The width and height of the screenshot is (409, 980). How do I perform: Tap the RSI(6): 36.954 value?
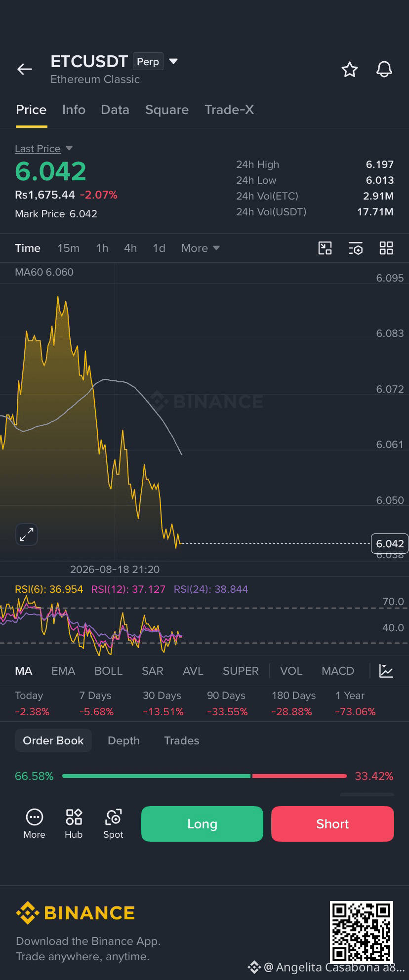pyautogui.click(x=49, y=589)
